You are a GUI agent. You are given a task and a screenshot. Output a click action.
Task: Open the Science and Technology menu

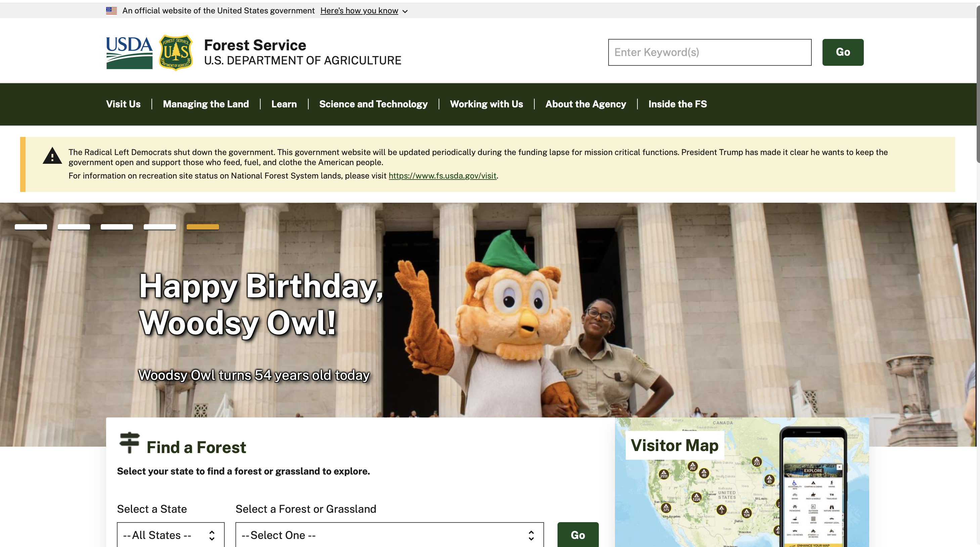click(x=373, y=104)
